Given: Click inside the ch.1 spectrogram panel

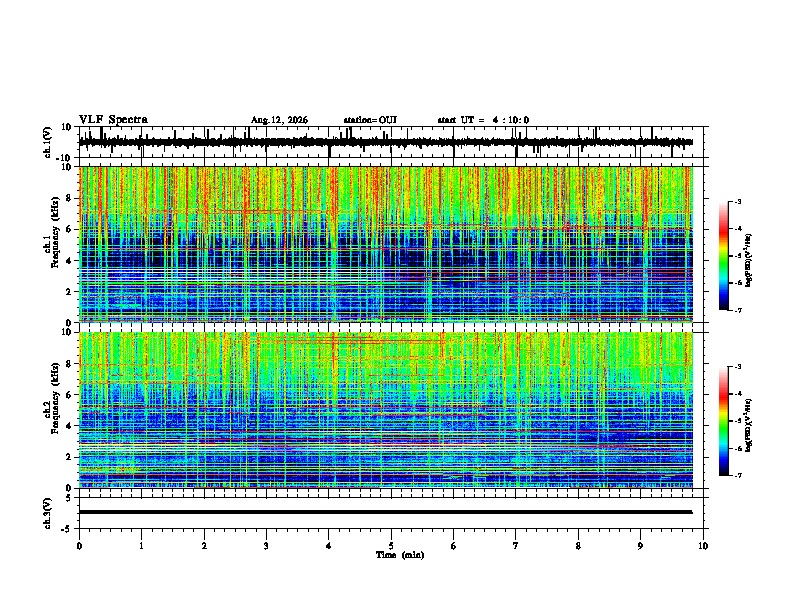Looking at the screenshot, I should click(x=386, y=244).
